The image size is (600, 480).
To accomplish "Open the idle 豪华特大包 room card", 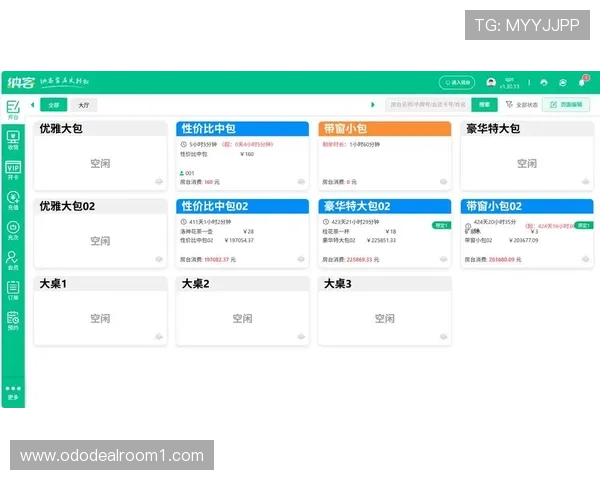I will click(x=527, y=156).
